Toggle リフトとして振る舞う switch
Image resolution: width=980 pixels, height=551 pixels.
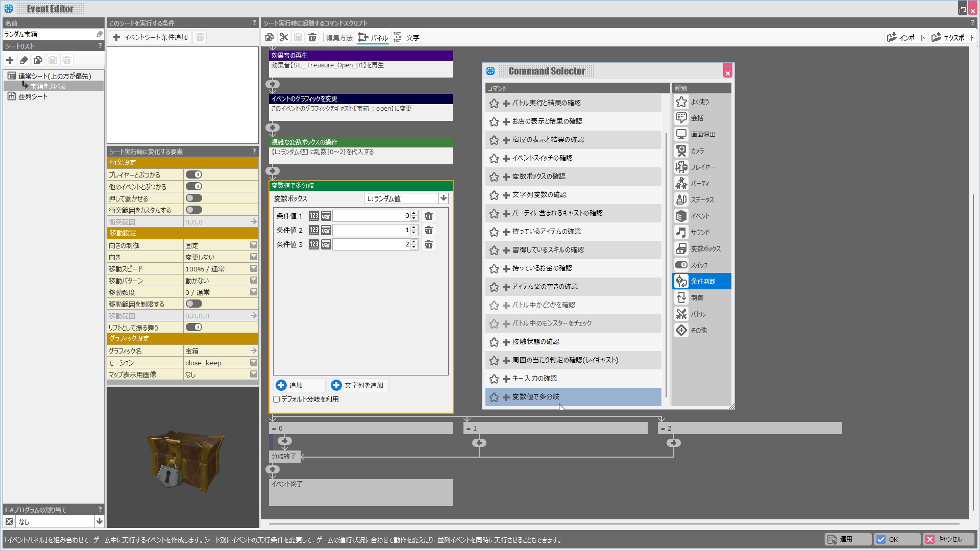click(194, 327)
